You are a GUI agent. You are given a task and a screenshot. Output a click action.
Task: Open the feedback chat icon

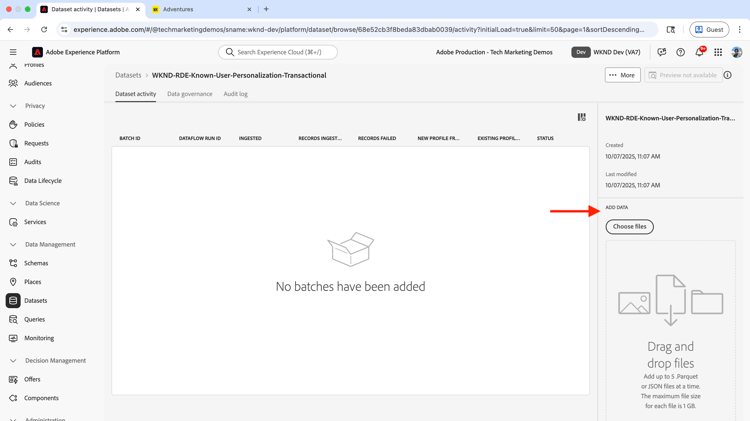tap(662, 52)
